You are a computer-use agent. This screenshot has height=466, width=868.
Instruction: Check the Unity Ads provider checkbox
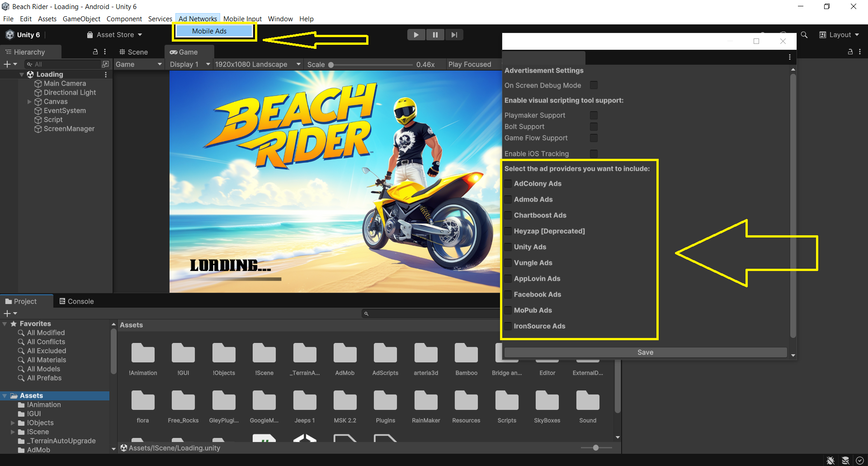pyautogui.click(x=508, y=247)
